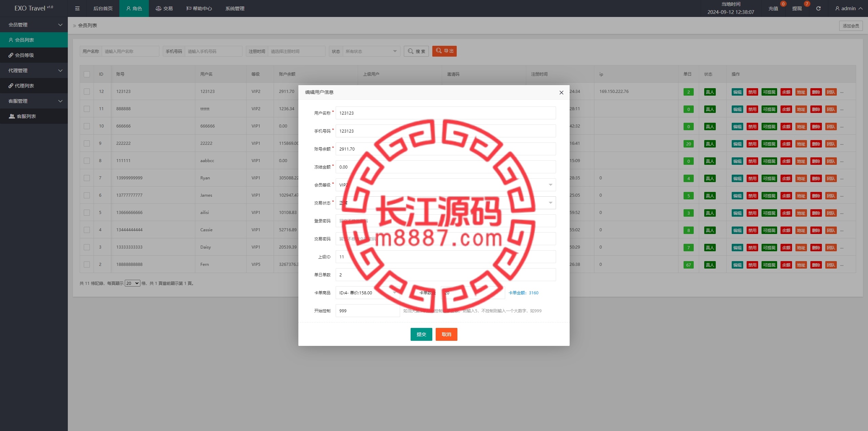
Task: Toggle the sidebar collapse hamburger icon
Action: coord(77,8)
